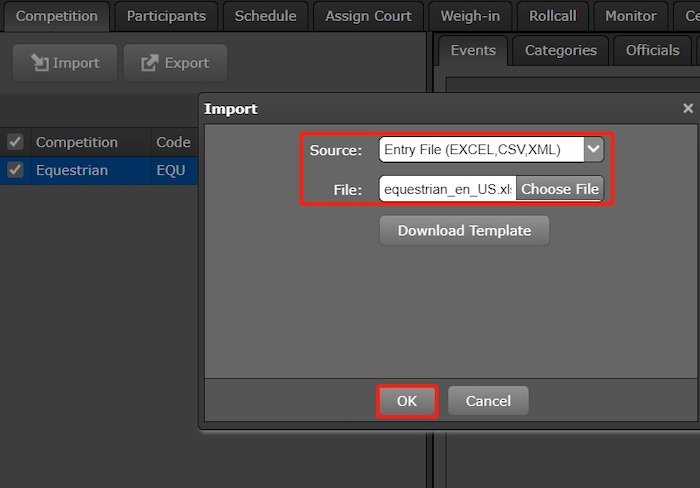This screenshot has width=700, height=488.
Task: Select the Categories sub-tab
Action: pyautogui.click(x=560, y=50)
